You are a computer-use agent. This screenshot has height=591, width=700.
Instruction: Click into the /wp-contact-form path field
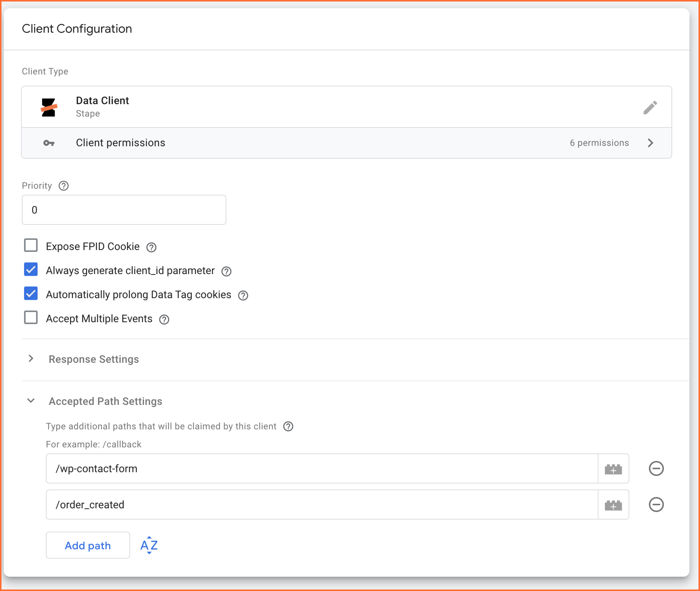[x=322, y=469]
